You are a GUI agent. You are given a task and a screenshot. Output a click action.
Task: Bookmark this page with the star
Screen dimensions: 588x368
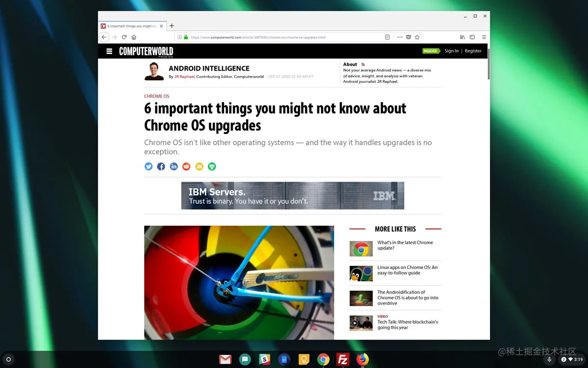click(x=417, y=37)
